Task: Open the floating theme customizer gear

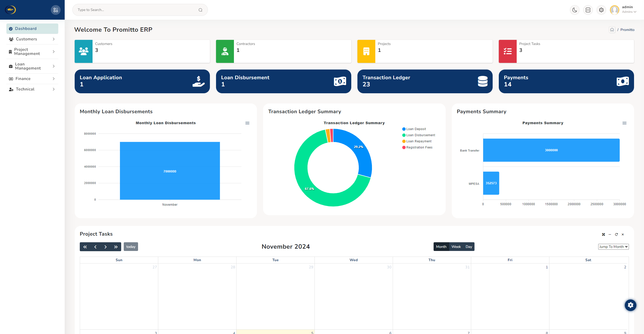Action: pyautogui.click(x=630, y=305)
